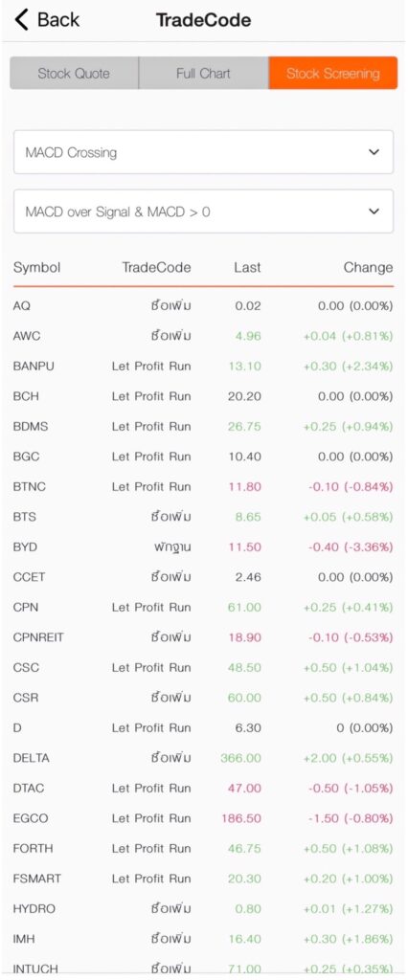Select the BDMS symbol
Image resolution: width=408 pixels, height=980 pixels.
(31, 427)
